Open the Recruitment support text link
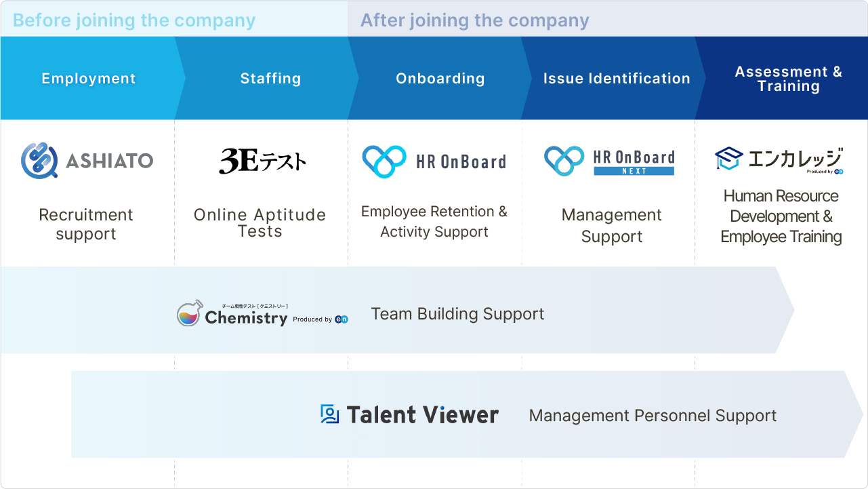Viewport: 868px width, 489px height. point(86,224)
